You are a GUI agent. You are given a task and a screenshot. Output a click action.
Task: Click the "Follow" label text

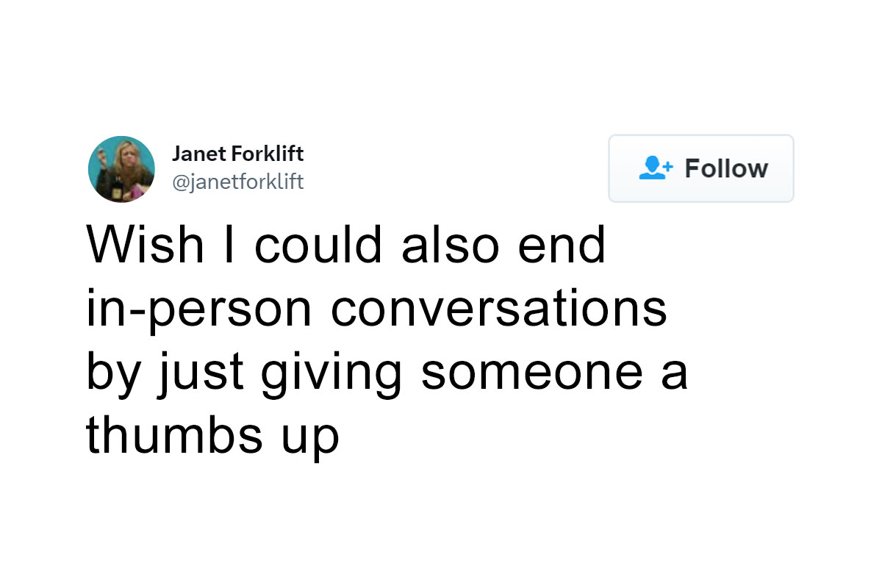[x=726, y=168]
